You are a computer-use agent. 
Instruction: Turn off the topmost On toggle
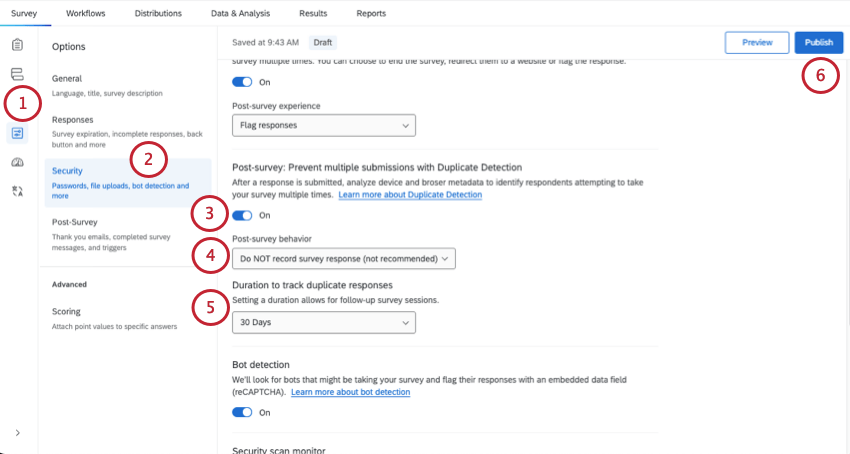[242, 82]
